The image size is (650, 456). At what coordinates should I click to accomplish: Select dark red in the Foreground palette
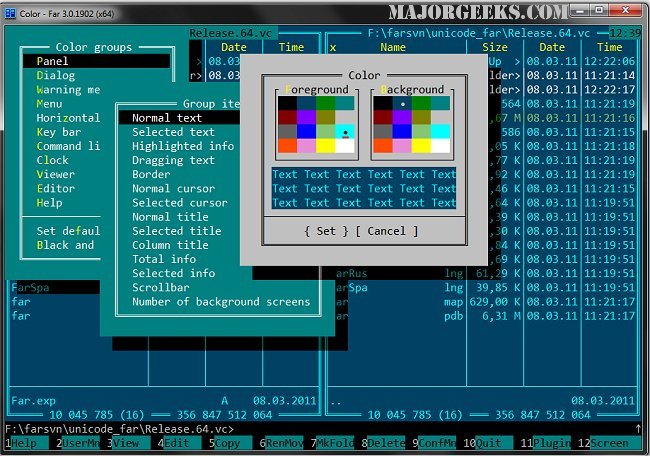[287, 117]
